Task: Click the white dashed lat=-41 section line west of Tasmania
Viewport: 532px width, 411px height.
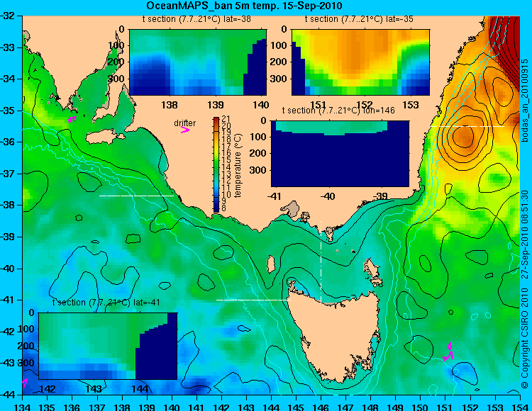Action: (253, 300)
